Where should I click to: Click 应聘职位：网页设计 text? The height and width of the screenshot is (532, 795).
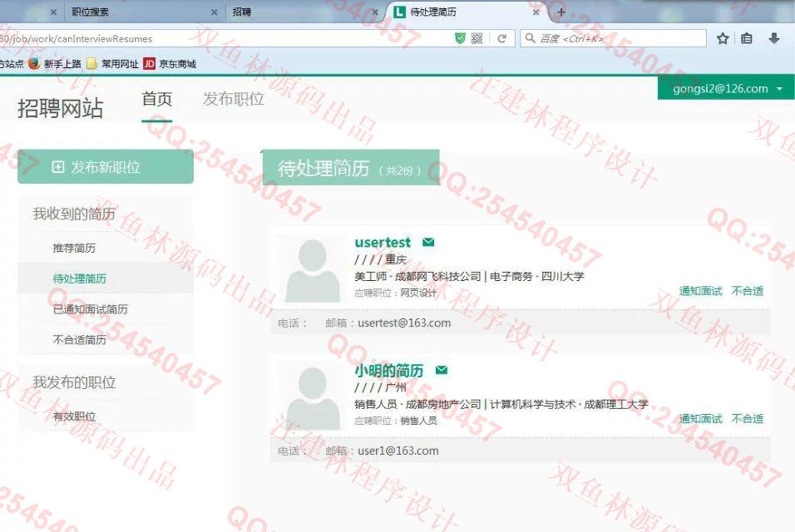pos(395,293)
